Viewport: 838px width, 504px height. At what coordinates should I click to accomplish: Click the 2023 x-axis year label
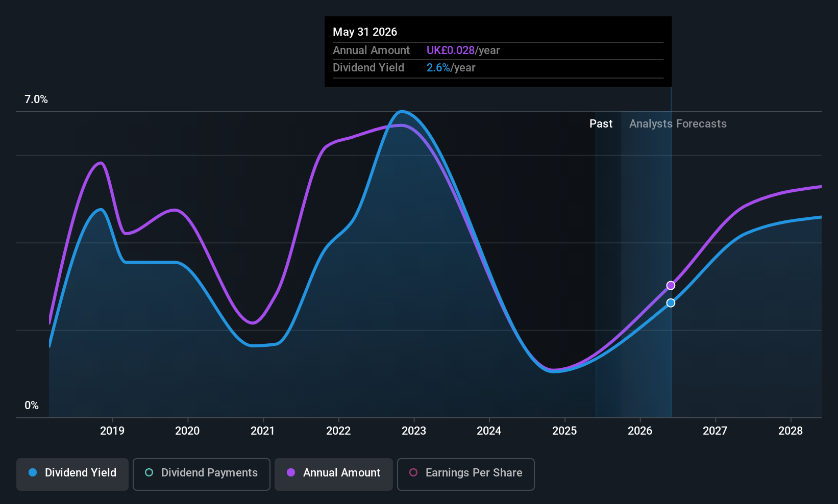(x=414, y=431)
